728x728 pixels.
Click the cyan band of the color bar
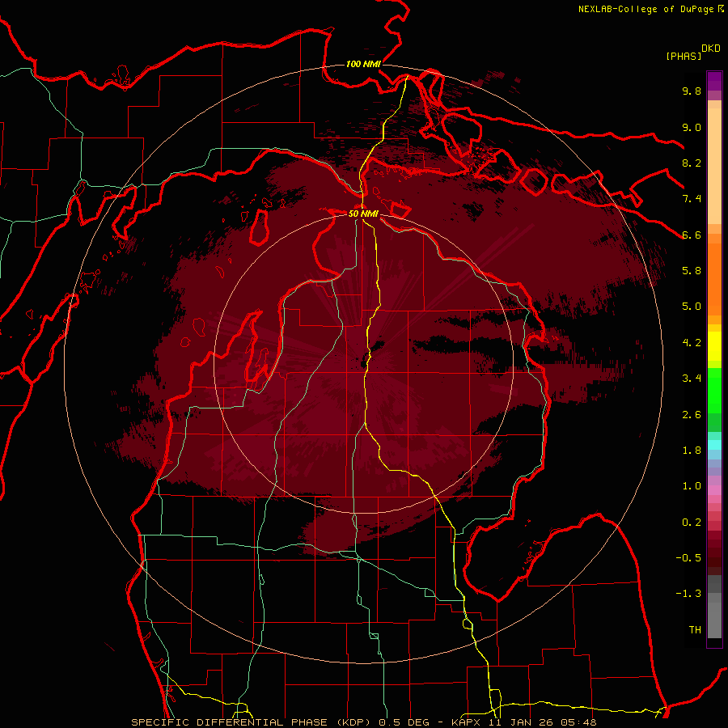pos(714,445)
